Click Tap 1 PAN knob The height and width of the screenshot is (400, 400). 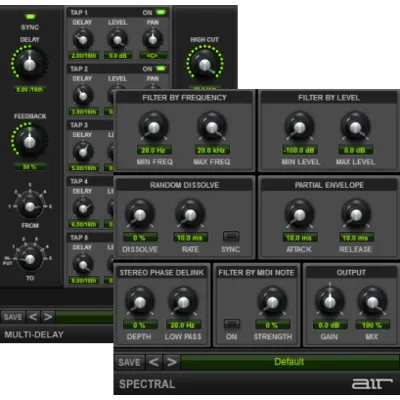pyautogui.click(x=153, y=39)
